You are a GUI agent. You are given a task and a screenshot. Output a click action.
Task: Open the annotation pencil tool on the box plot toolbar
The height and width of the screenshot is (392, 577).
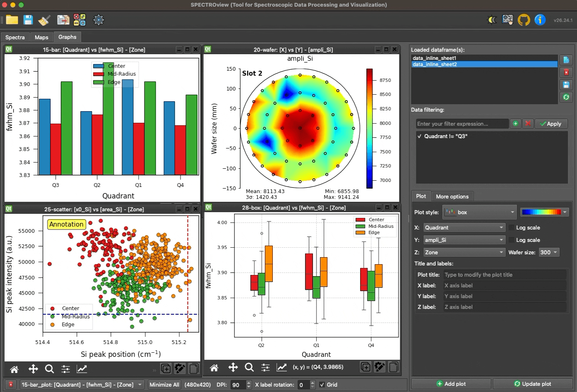[380, 367]
